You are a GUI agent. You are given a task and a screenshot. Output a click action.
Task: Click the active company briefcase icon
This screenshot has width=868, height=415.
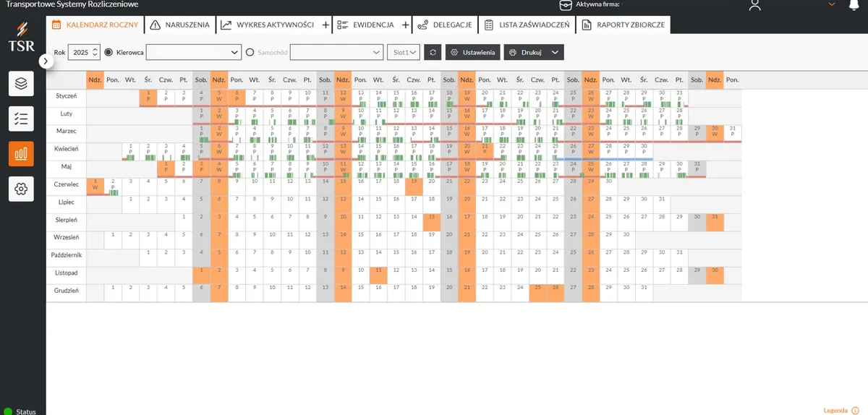(566, 5)
